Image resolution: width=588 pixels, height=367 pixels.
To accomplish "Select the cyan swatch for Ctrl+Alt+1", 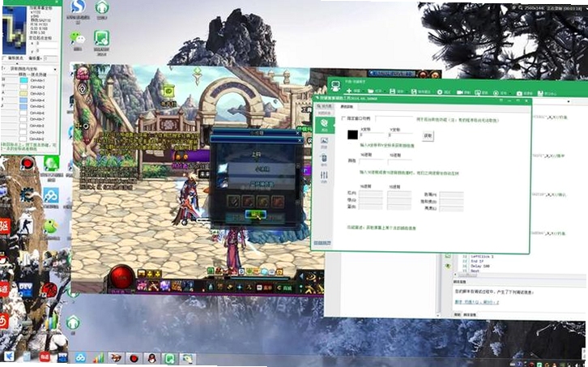I will pos(23,80).
